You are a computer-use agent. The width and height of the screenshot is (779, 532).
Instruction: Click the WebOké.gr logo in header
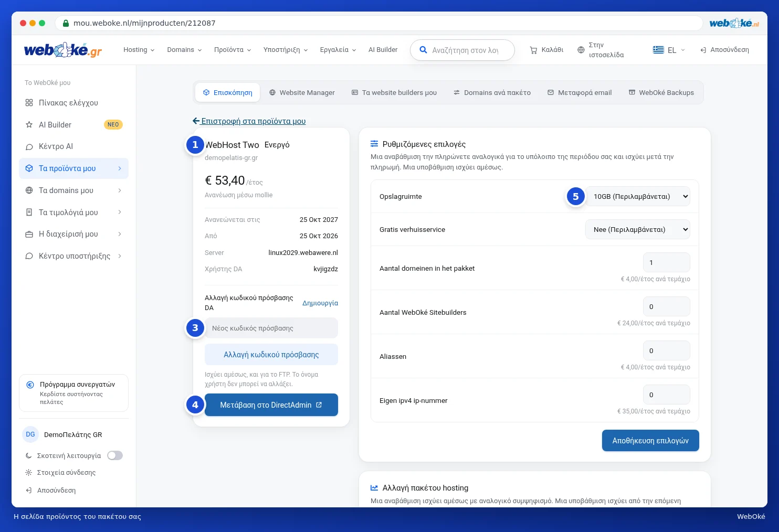pyautogui.click(x=63, y=50)
